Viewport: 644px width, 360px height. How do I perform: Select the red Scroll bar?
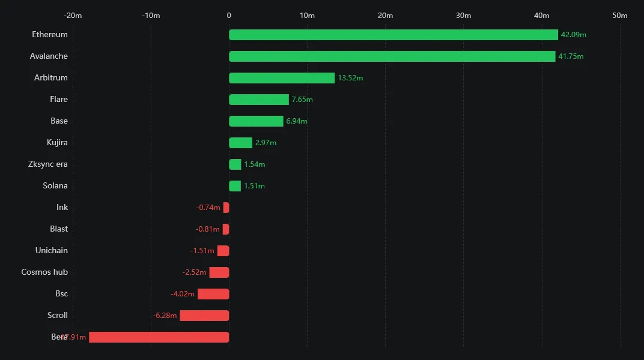(204, 316)
